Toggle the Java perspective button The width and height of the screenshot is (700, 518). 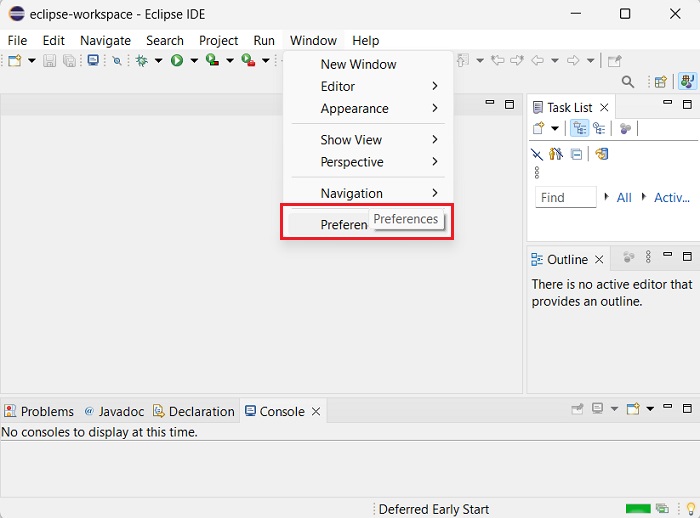tap(687, 82)
